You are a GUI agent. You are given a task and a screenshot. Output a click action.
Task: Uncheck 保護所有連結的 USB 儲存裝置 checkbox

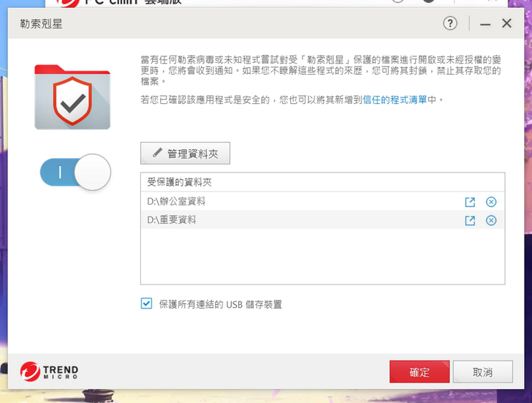pos(146,304)
